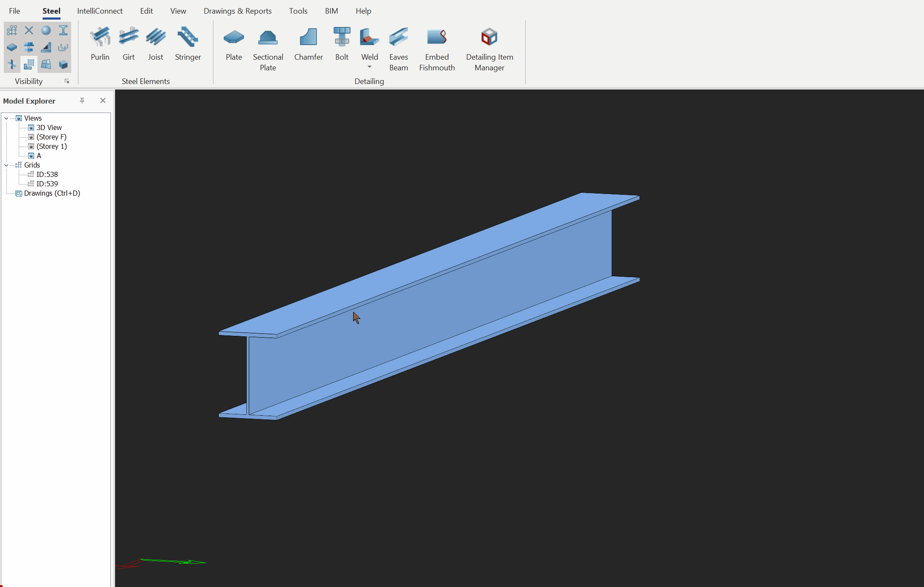Select the Stringer tool
Screen dimensions: 924x587
pos(187,38)
